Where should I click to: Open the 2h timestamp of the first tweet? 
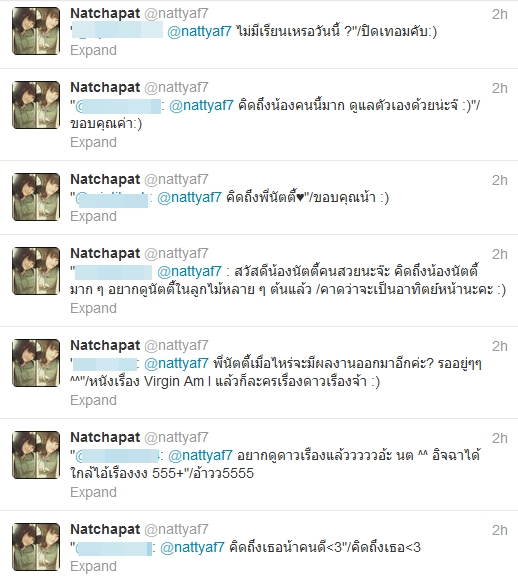500,14
